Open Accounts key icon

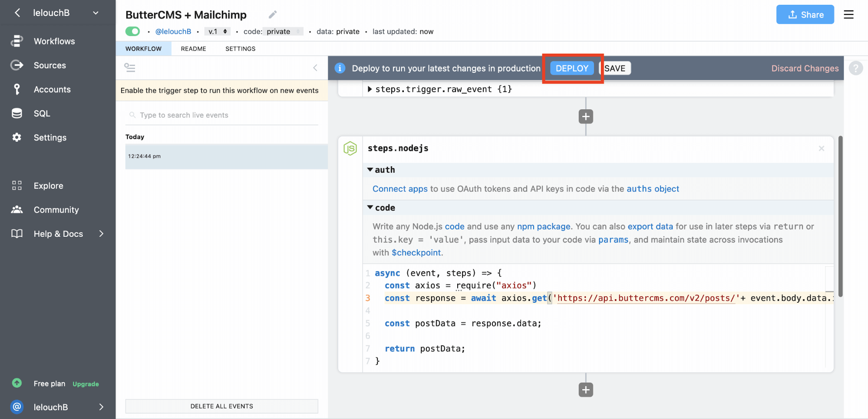tap(17, 89)
